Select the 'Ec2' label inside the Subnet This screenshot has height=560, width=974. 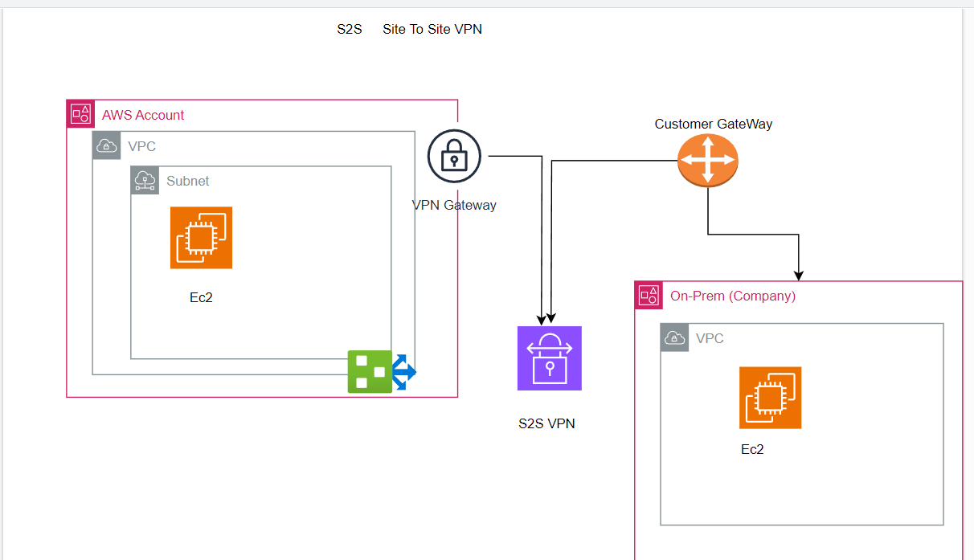coord(201,298)
